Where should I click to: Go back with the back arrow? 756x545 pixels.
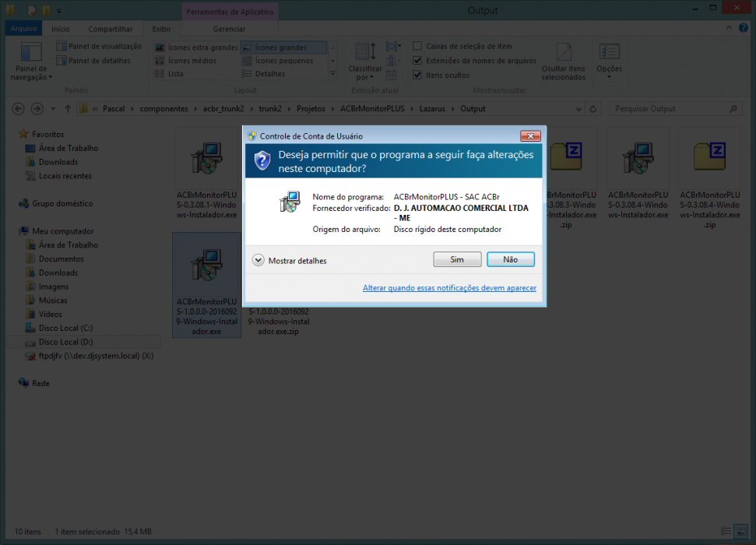click(19, 109)
